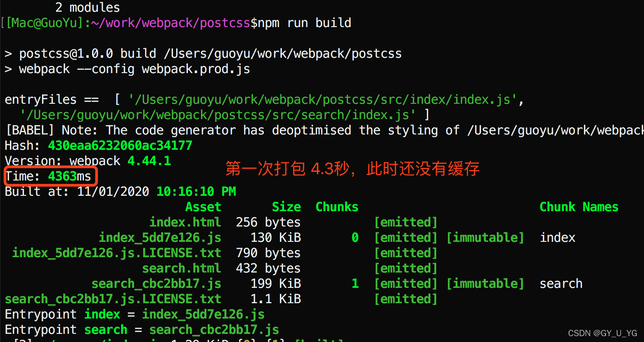Select asset name index_5dd7e126.js in table

pos(160,238)
